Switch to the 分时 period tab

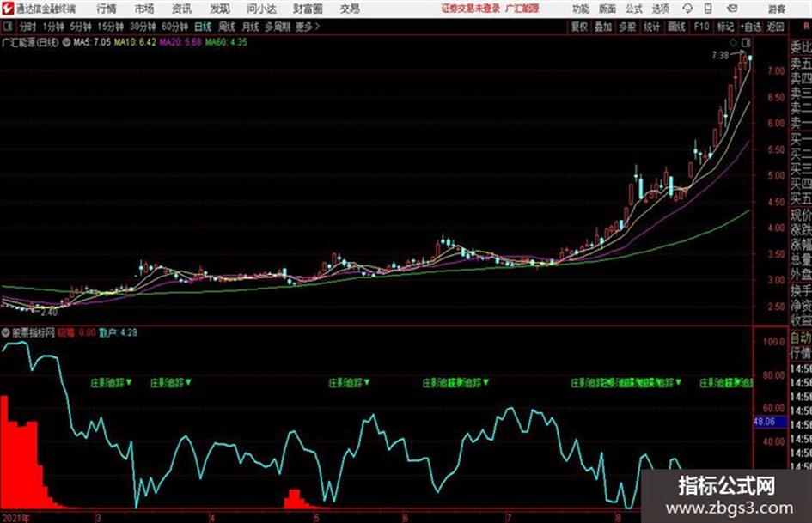click(x=27, y=27)
